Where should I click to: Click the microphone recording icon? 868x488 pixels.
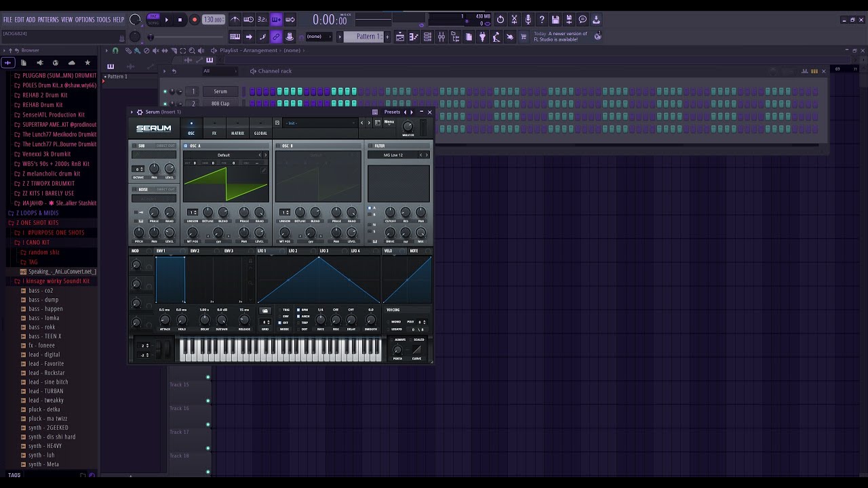pos(528,20)
